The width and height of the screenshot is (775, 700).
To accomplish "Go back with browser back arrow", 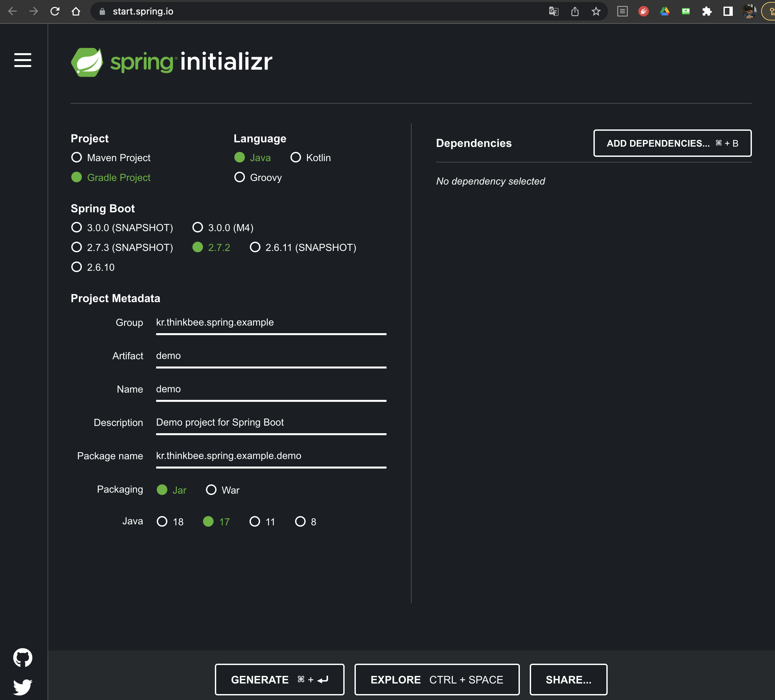I will click(x=13, y=11).
